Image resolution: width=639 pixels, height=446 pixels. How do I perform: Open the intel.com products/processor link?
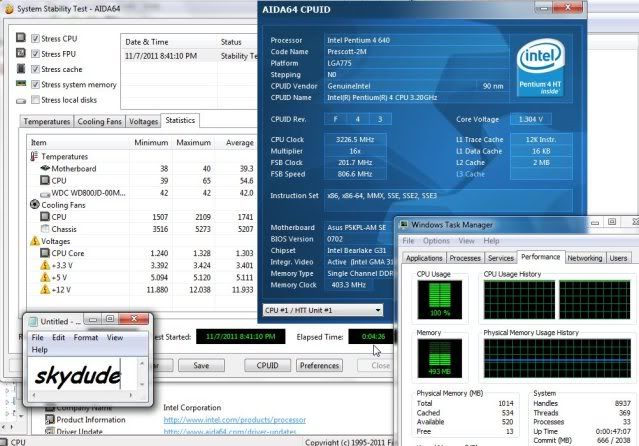pyautogui.click(x=235, y=420)
